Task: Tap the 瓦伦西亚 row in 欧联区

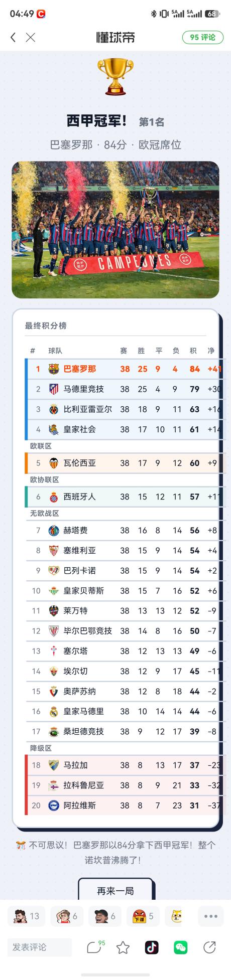Action: (x=123, y=463)
